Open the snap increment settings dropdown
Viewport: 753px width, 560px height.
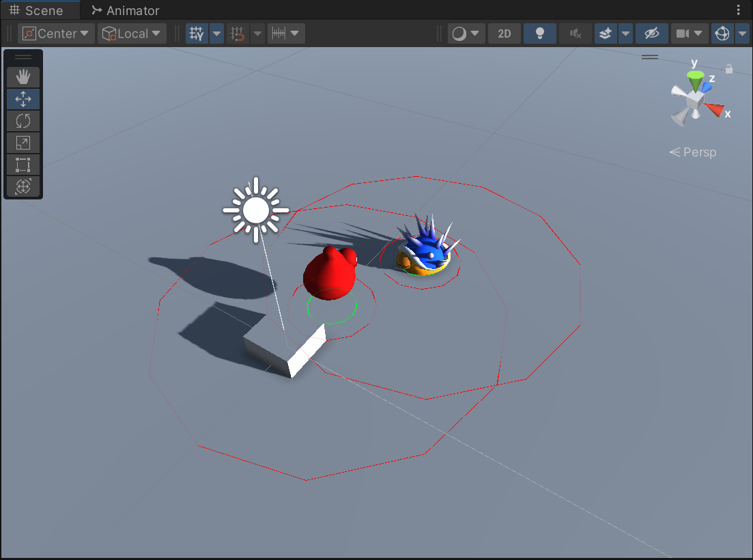click(286, 33)
